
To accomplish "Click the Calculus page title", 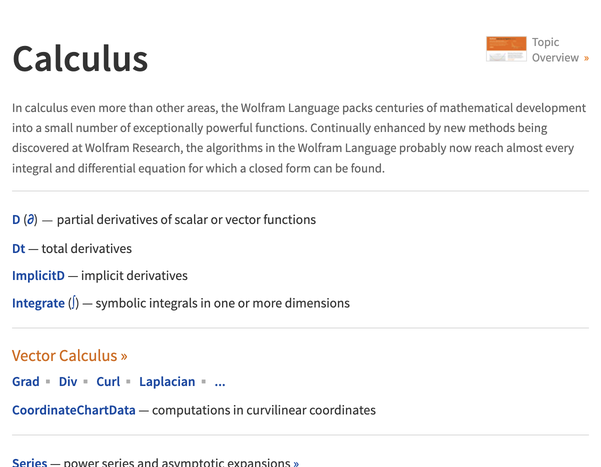I will pyautogui.click(x=80, y=59).
